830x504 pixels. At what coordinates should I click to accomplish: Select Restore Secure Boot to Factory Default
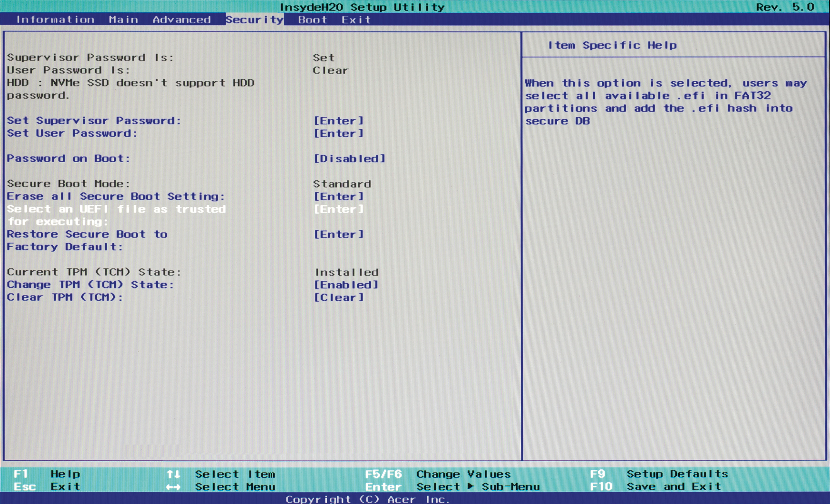(87, 234)
